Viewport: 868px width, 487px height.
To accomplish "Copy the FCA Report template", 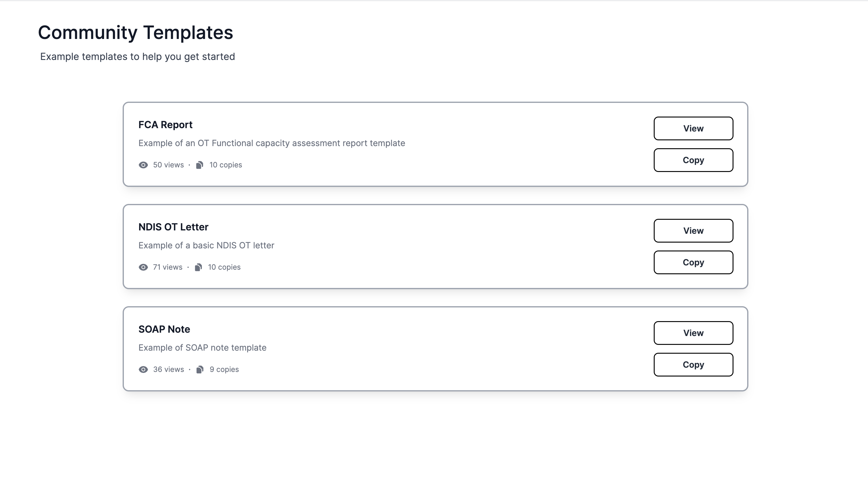I will pos(693,160).
